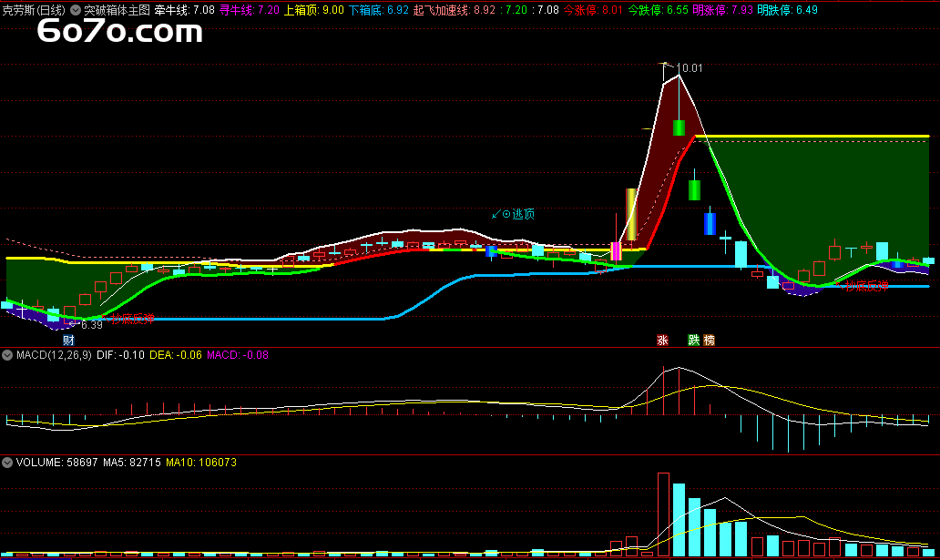Select the stock title 克劳斯(日线)
This screenshot has height=560, width=940.
pos(34,10)
